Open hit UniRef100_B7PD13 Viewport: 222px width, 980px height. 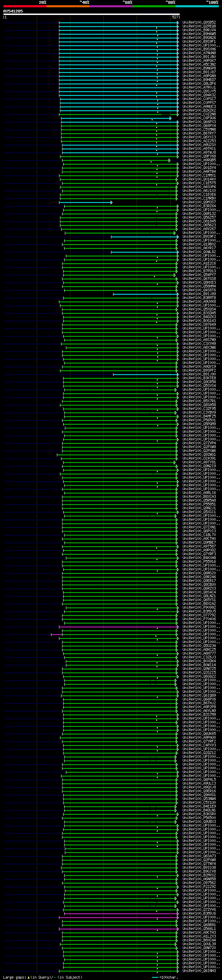(x=199, y=271)
